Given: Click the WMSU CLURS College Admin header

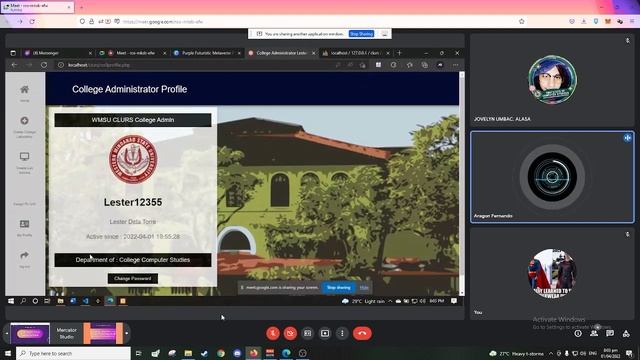Looking at the screenshot, I should [x=133, y=120].
